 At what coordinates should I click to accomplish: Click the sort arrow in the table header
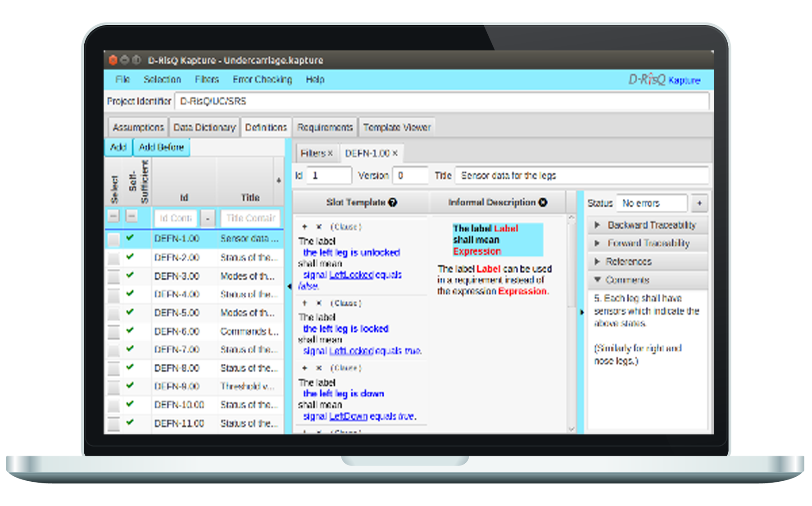point(279,181)
